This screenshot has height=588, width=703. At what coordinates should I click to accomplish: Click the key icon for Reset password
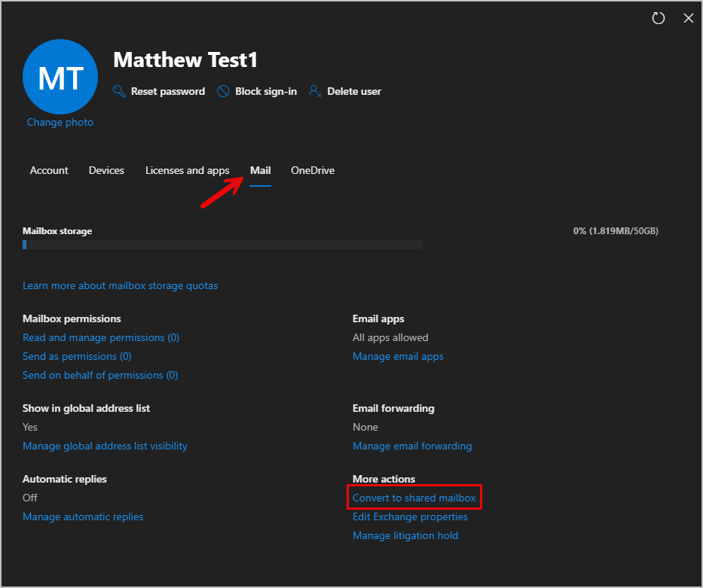pyautogui.click(x=119, y=91)
